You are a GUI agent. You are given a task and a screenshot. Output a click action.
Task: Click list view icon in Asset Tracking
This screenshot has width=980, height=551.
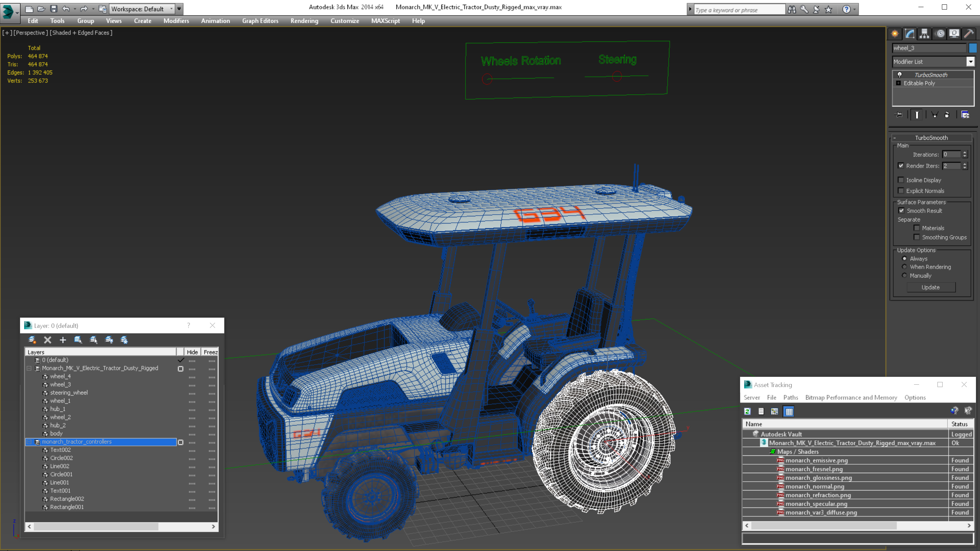coord(761,412)
